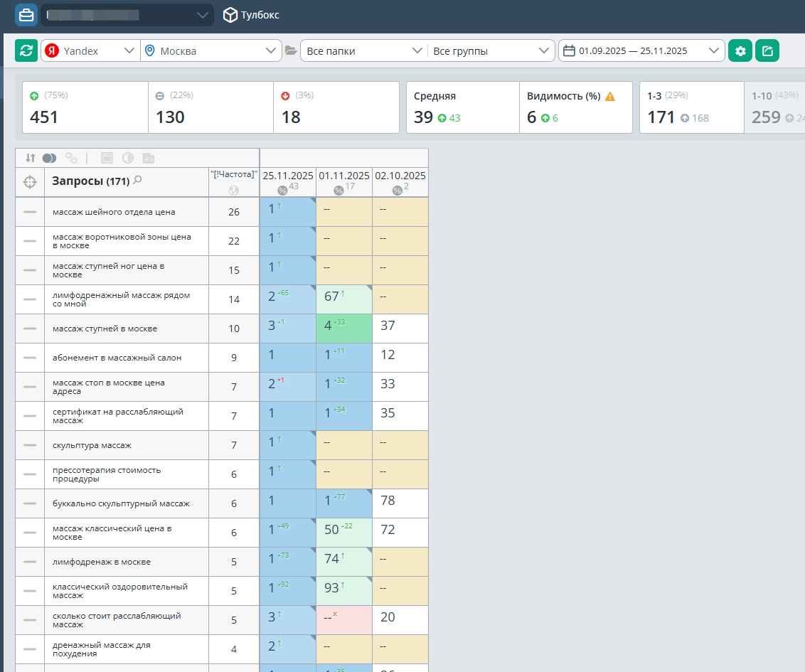805x672 pixels.
Task: Click the 01.11.2025 date column header
Action: click(x=344, y=182)
